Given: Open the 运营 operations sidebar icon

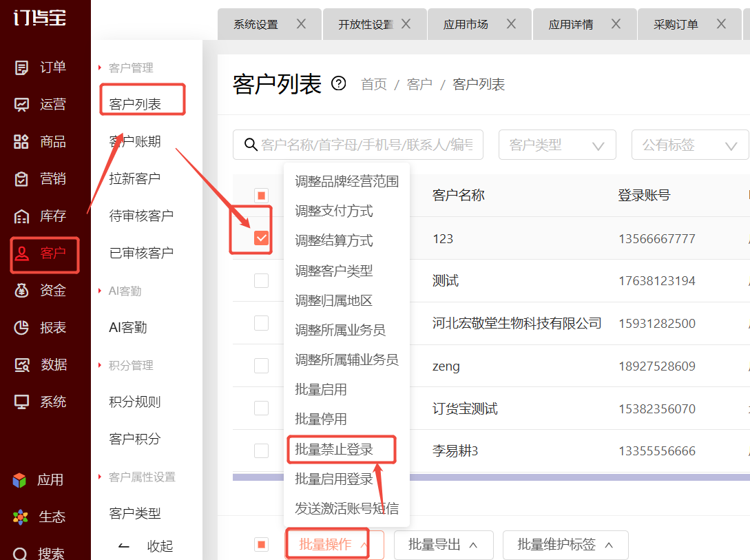Looking at the screenshot, I should 21,104.
